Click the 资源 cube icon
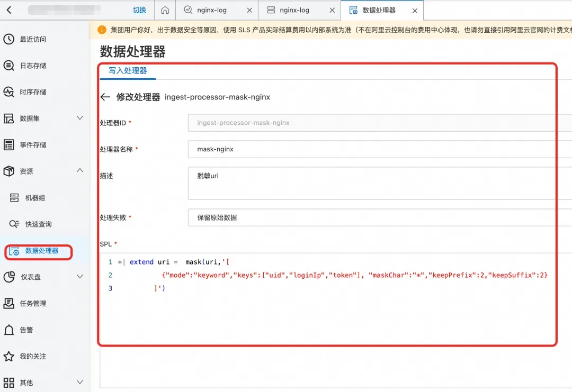 coord(9,171)
